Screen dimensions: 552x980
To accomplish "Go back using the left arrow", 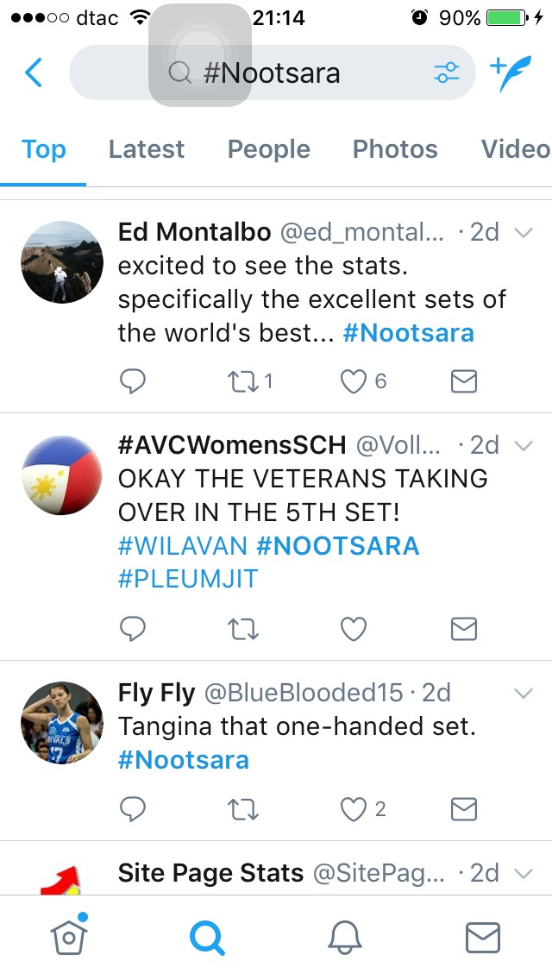I will pyautogui.click(x=34, y=72).
